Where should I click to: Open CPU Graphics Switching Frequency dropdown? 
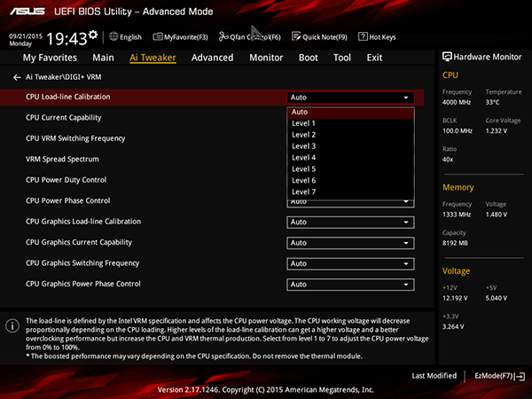coord(350,263)
